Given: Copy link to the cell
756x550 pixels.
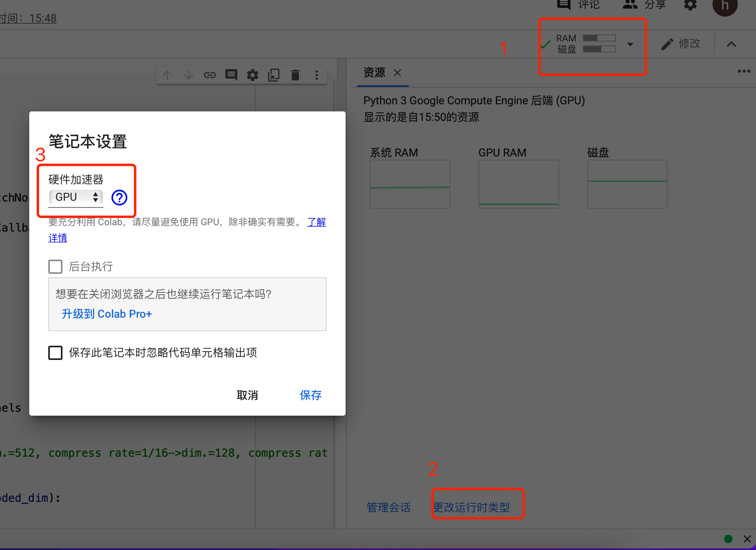Looking at the screenshot, I should [x=210, y=75].
